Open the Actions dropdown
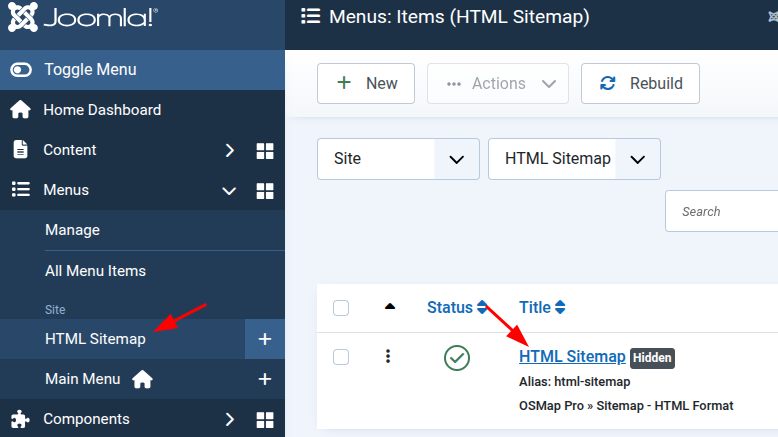This screenshot has height=437, width=778. coord(498,83)
